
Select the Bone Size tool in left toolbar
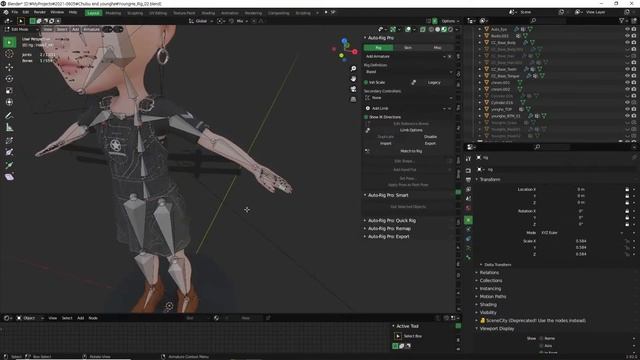9,152
